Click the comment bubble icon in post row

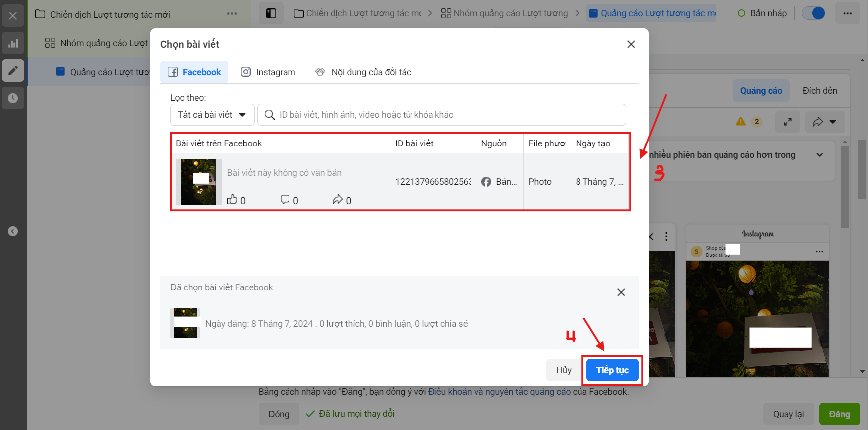(285, 200)
